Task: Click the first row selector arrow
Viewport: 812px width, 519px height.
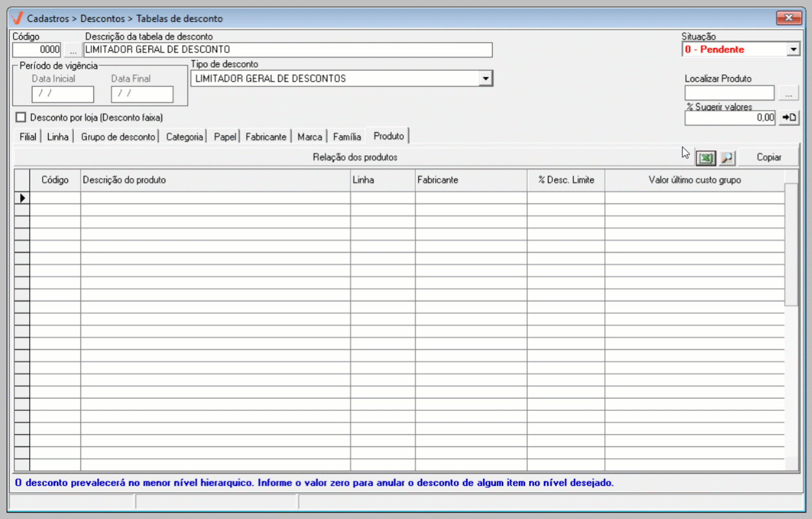Action: (22, 198)
